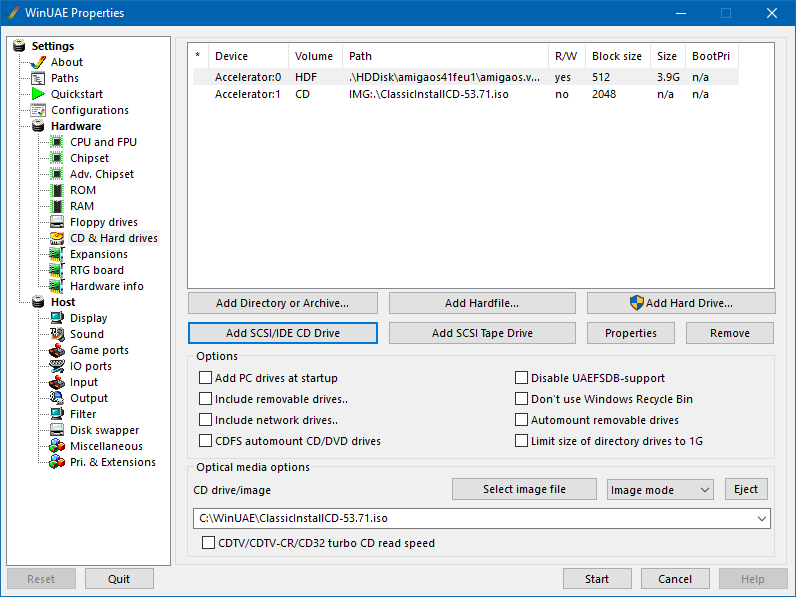Select the Accelerator:1 CD drive row
The height and width of the screenshot is (597, 796).
coord(248,94)
